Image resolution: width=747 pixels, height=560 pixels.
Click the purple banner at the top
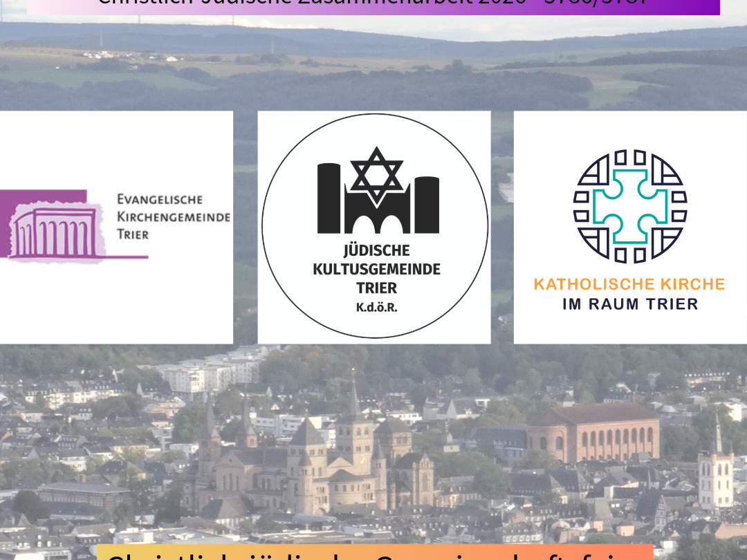point(373,6)
